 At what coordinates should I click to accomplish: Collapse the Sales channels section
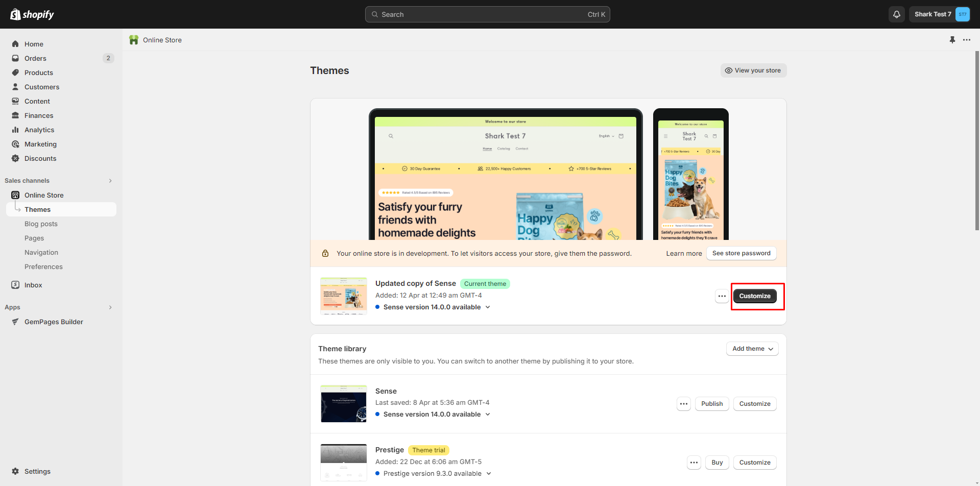[110, 180]
